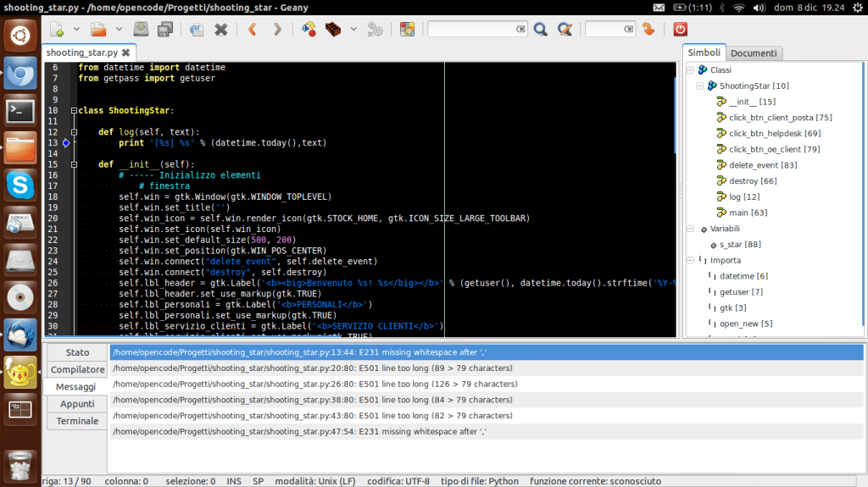The width and height of the screenshot is (868, 487).
Task: Open find and replace tool icon
Action: pyautogui.click(x=565, y=30)
